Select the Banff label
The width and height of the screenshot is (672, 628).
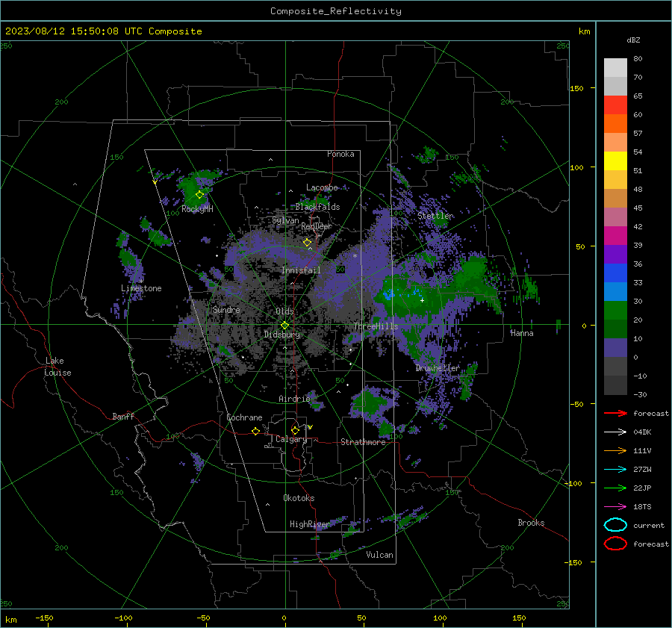pyautogui.click(x=123, y=416)
